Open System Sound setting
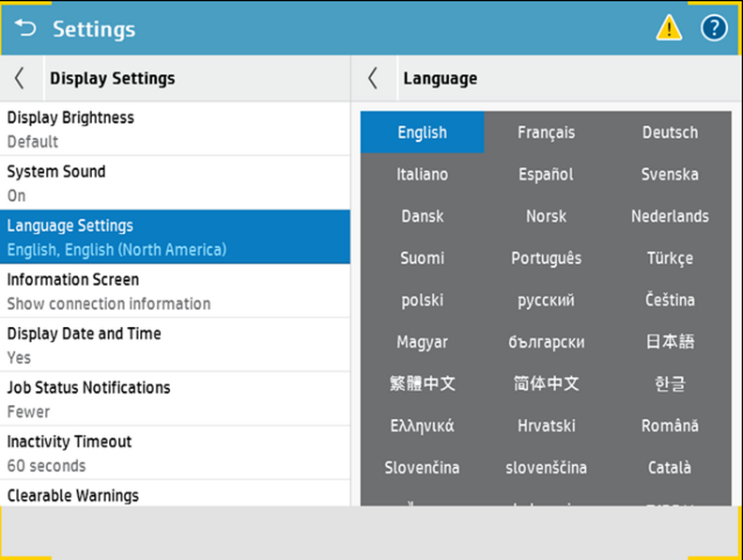The width and height of the screenshot is (743, 560). tap(175, 183)
